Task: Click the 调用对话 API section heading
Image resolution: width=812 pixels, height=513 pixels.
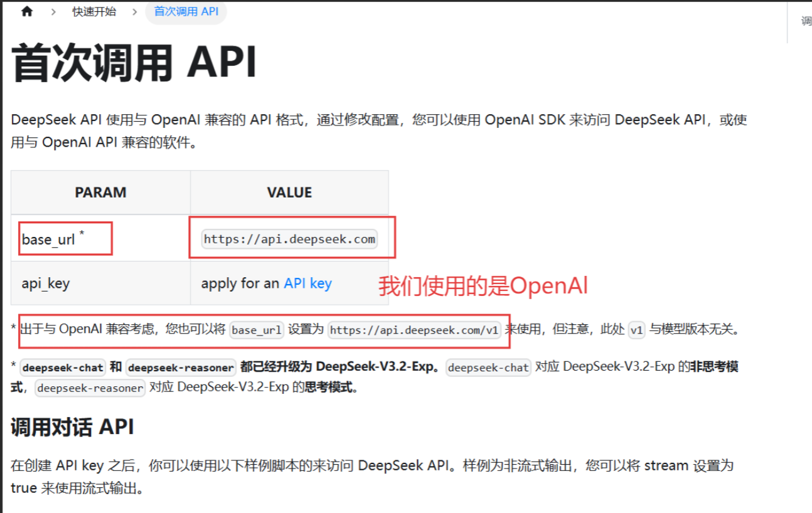Action: pos(73,428)
